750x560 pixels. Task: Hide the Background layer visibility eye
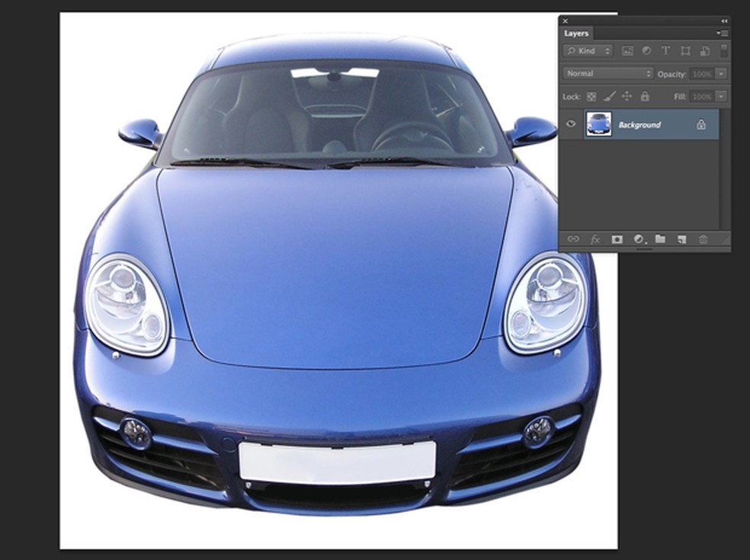[x=569, y=123]
